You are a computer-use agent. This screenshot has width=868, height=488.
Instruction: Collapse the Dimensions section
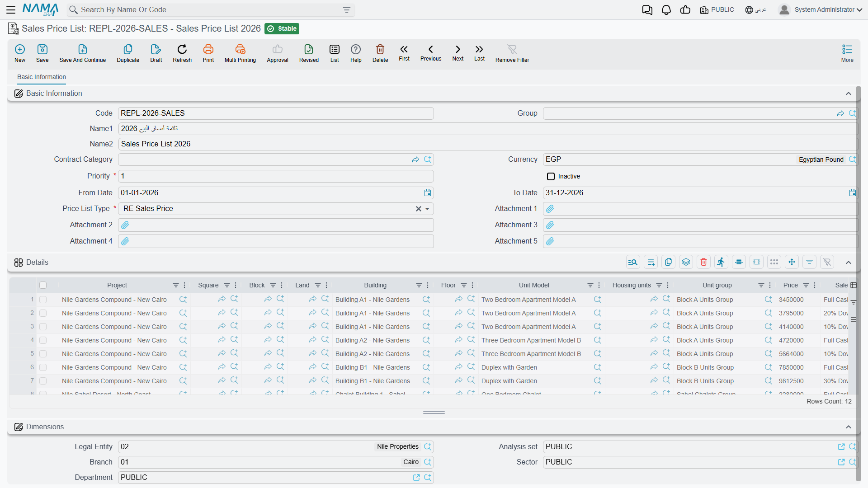(849, 427)
